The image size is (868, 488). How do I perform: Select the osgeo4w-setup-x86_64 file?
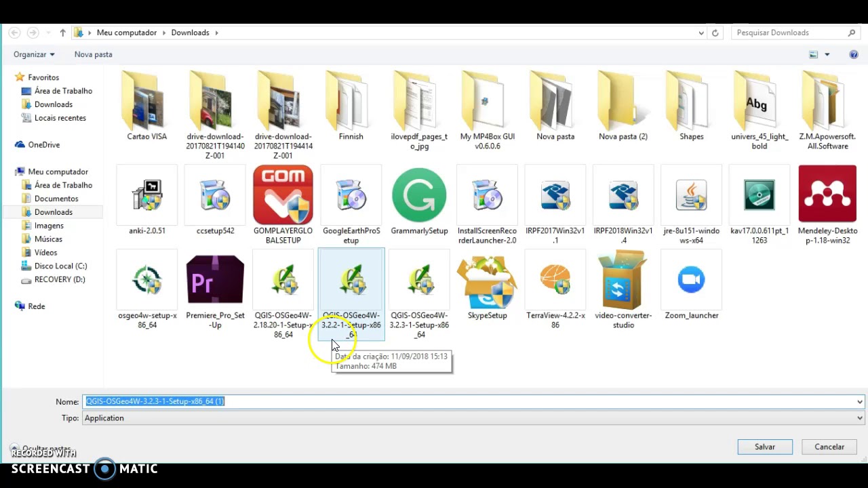(147, 290)
